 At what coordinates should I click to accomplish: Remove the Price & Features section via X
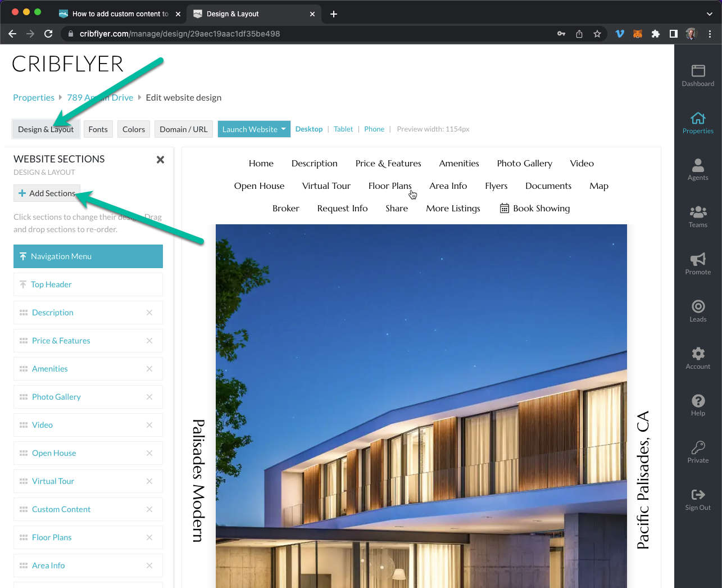pyautogui.click(x=149, y=341)
